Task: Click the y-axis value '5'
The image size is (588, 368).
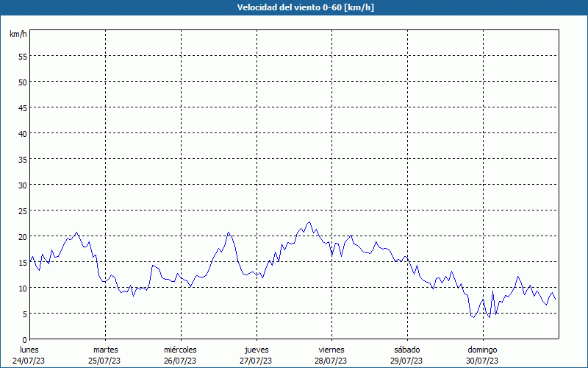Action: tap(25, 314)
